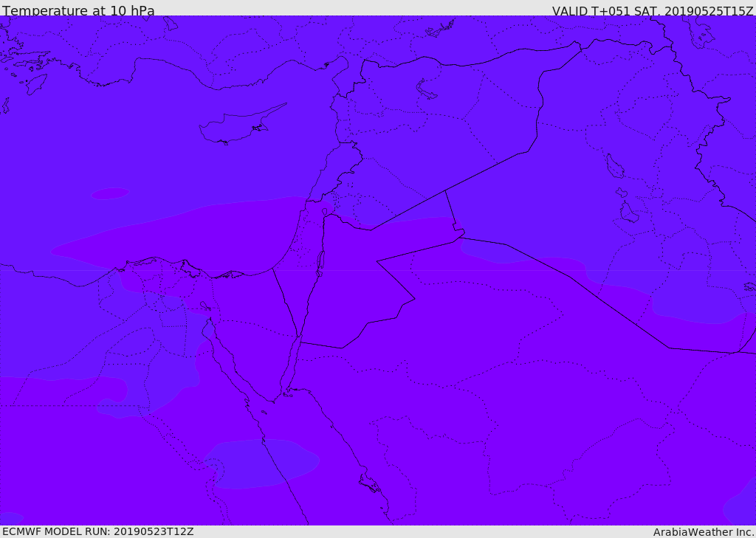Click the 'ECMWF MODEL RUN: 20190523T12Z' label
Image resolution: width=756 pixels, height=538 pixels.
pos(98,532)
